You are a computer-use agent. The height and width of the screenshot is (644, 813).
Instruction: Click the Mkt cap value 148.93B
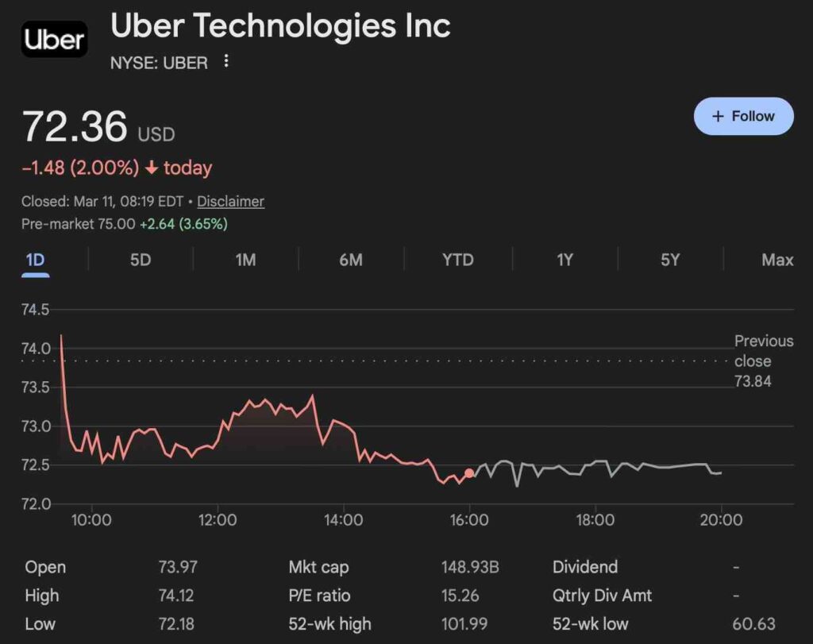470,567
